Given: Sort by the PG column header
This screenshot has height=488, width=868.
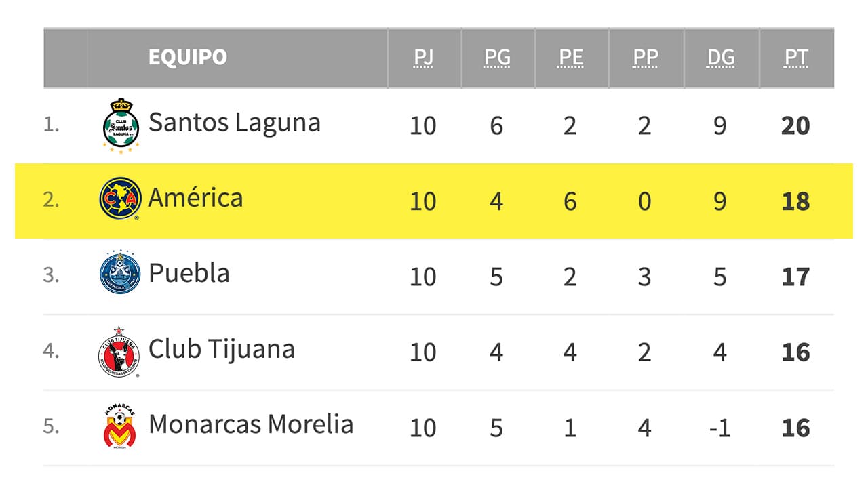Looking at the screenshot, I should point(497,58).
